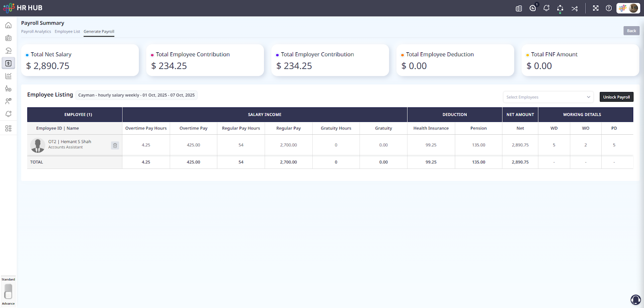Click the Total Employer Contribution card
644x308 pixels.
click(330, 60)
